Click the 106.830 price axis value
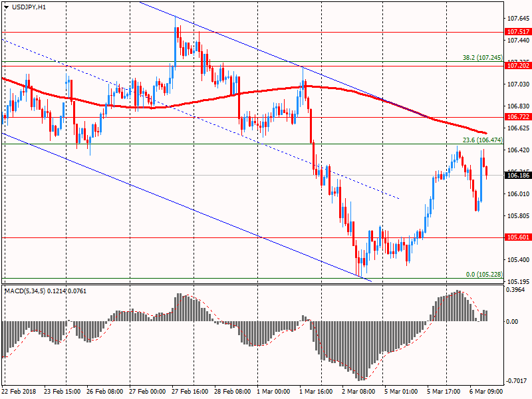532x399 pixels. [x=518, y=106]
